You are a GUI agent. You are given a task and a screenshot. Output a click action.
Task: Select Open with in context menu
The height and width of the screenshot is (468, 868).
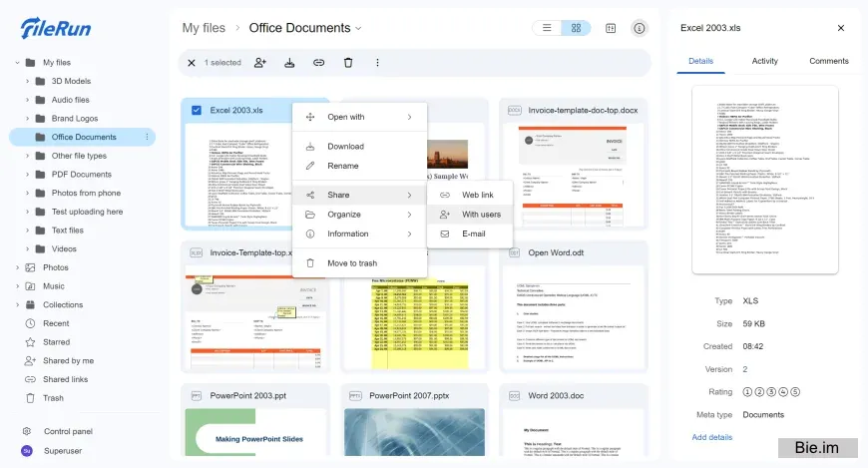(359, 117)
